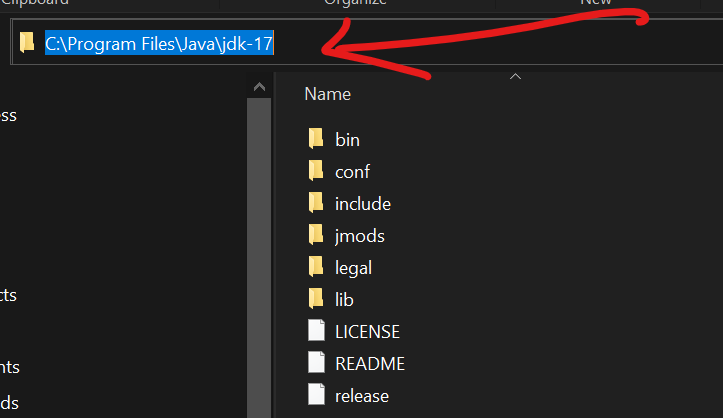
Task: Select the include folder icon
Action: tap(316, 203)
